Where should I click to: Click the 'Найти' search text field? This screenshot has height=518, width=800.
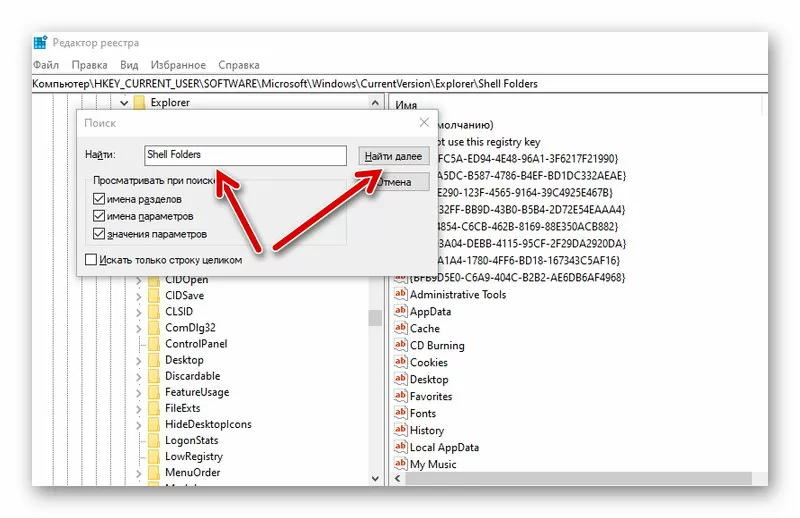pos(244,156)
